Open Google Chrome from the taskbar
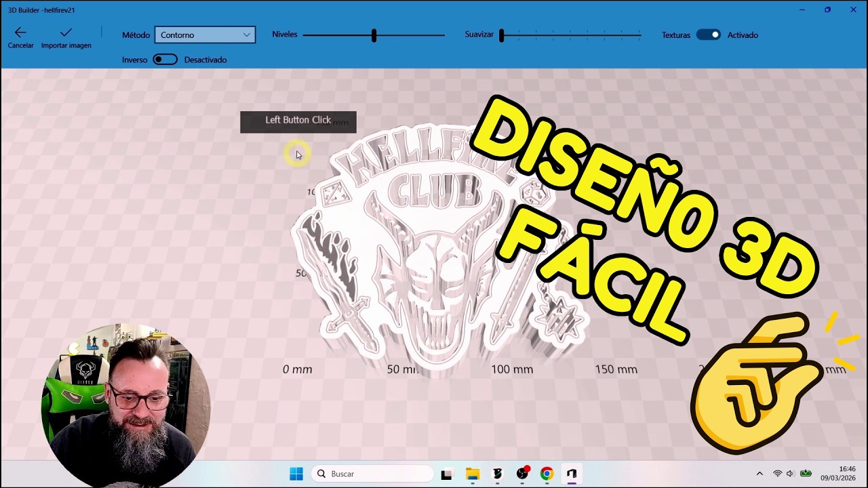The image size is (868, 488). tap(547, 474)
